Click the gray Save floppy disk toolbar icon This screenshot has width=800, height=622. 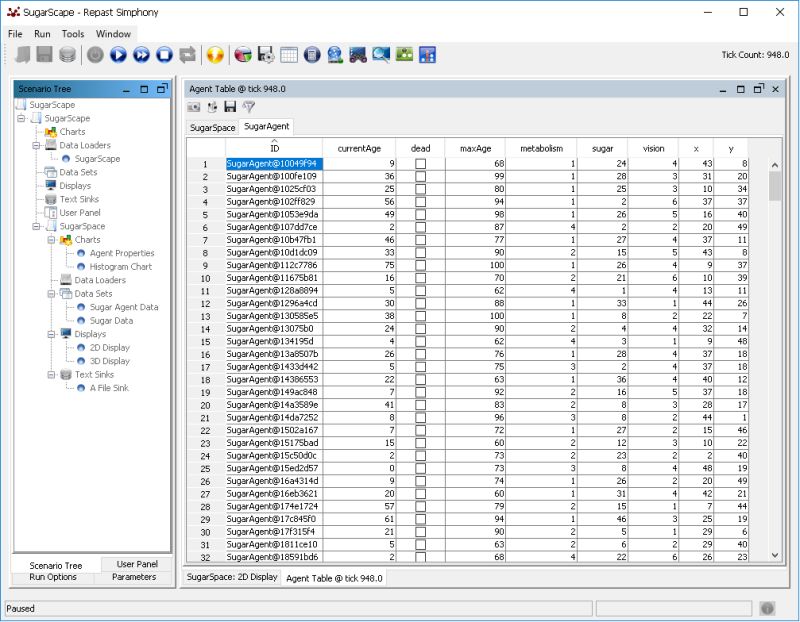coord(44,55)
